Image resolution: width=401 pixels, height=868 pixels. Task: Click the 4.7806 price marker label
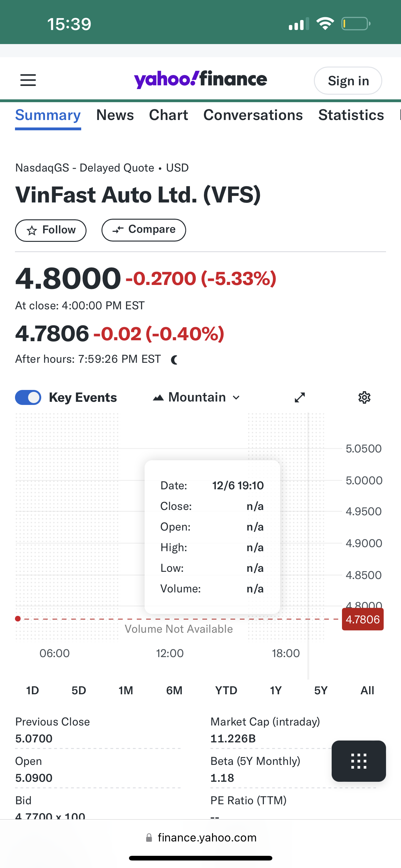pos(363,619)
